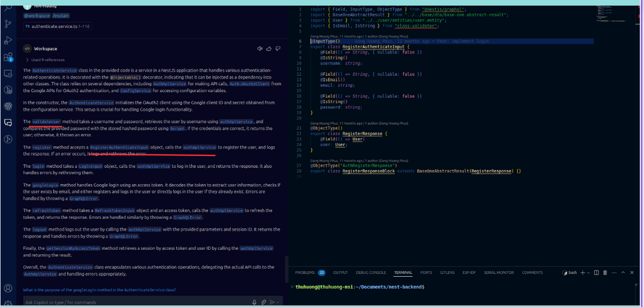Viewport: 644px width, 307px height.
Task: Maximize the terminal panel size
Action: [623, 272]
